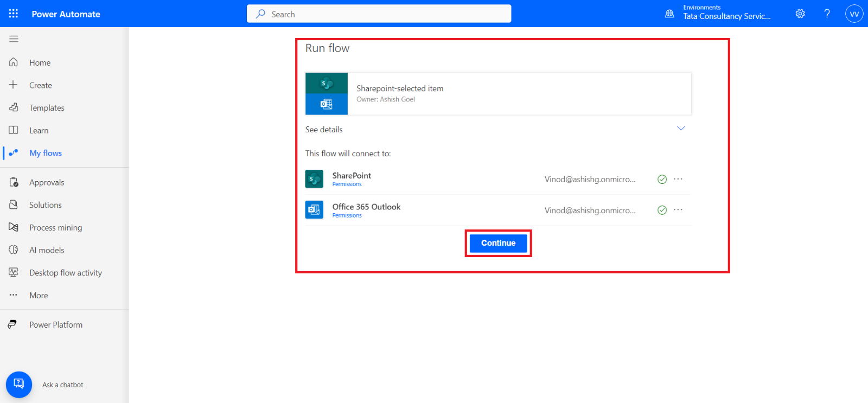Click into the Search box
Screen dimensions: 868x403
379,14
